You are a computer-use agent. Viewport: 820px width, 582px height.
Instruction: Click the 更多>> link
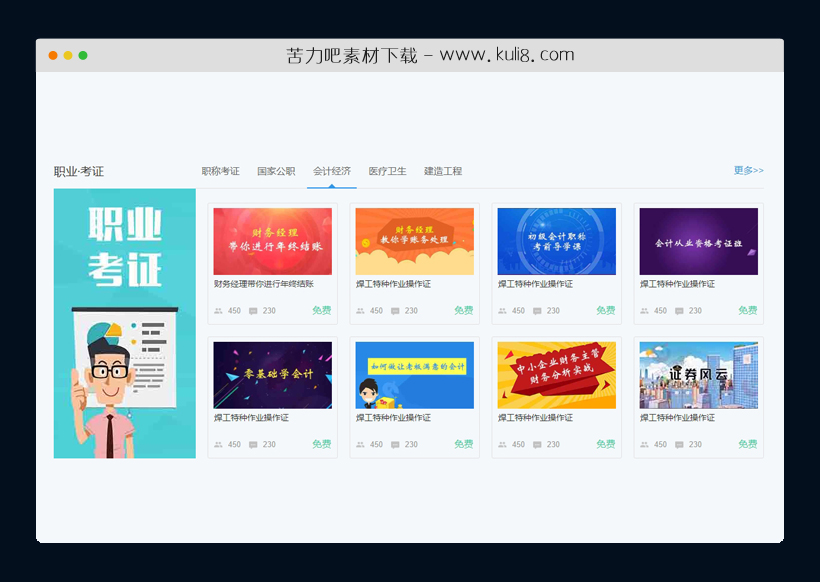click(748, 170)
